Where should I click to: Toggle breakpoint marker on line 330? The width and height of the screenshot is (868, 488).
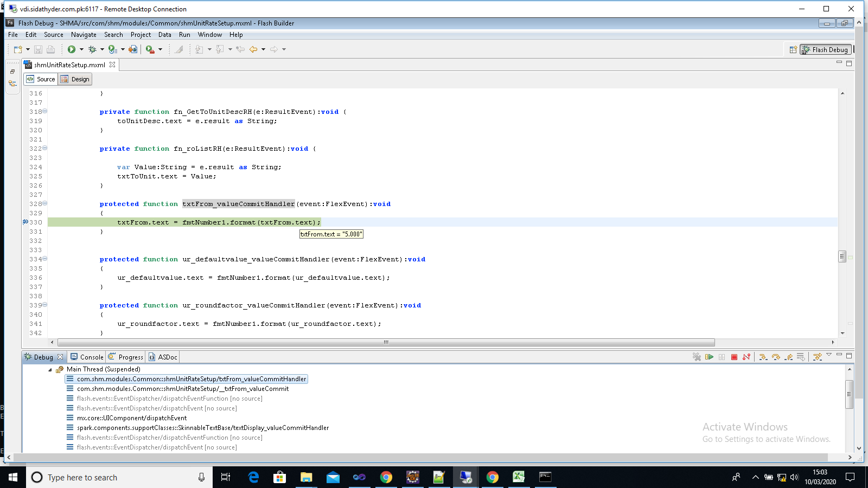coord(25,222)
